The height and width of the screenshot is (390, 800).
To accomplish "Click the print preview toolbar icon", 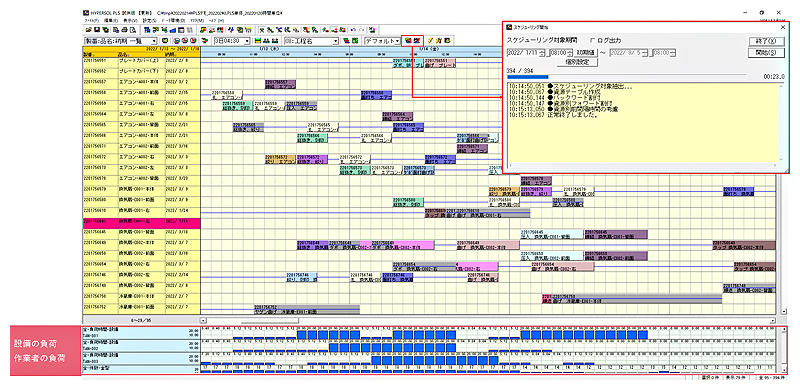I will click(x=133, y=30).
